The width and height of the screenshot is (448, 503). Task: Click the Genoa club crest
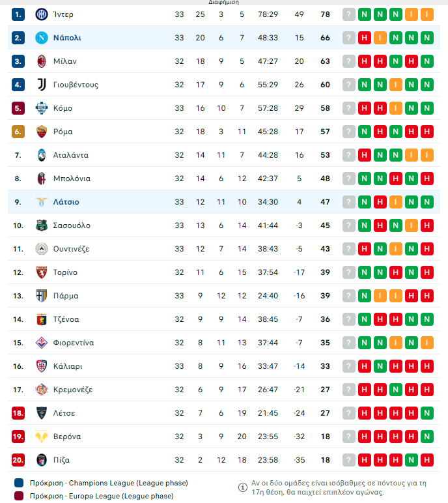point(42,319)
